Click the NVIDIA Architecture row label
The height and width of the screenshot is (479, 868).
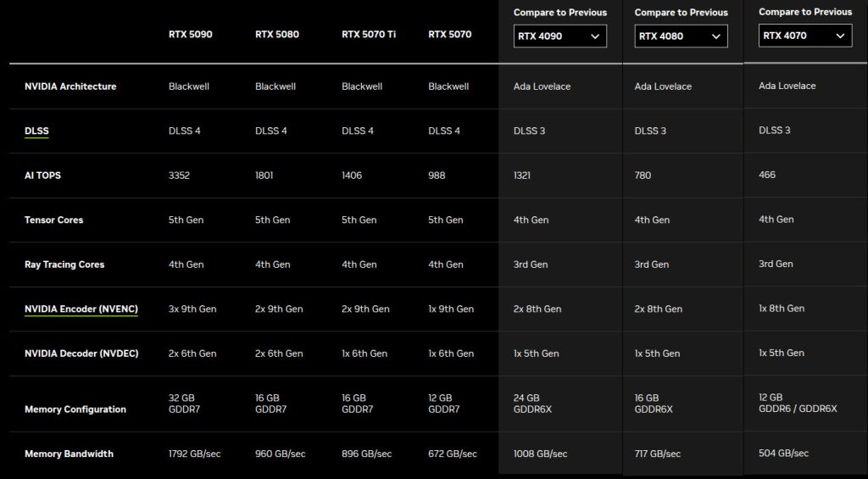(x=70, y=86)
